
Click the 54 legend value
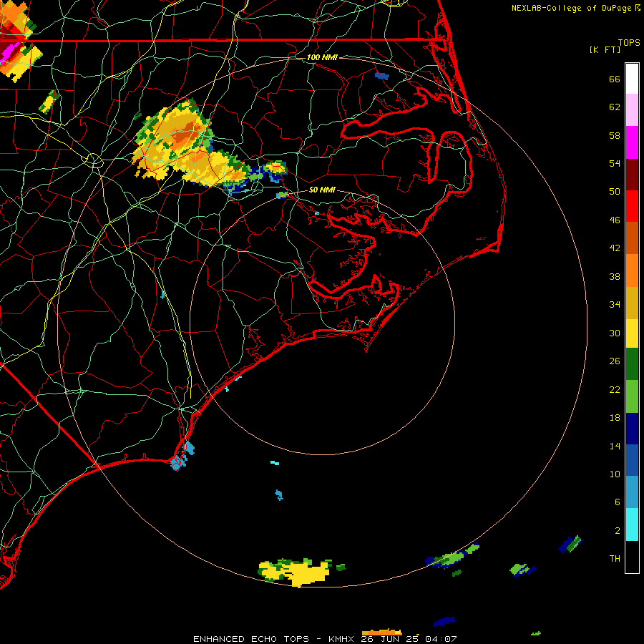(x=615, y=163)
